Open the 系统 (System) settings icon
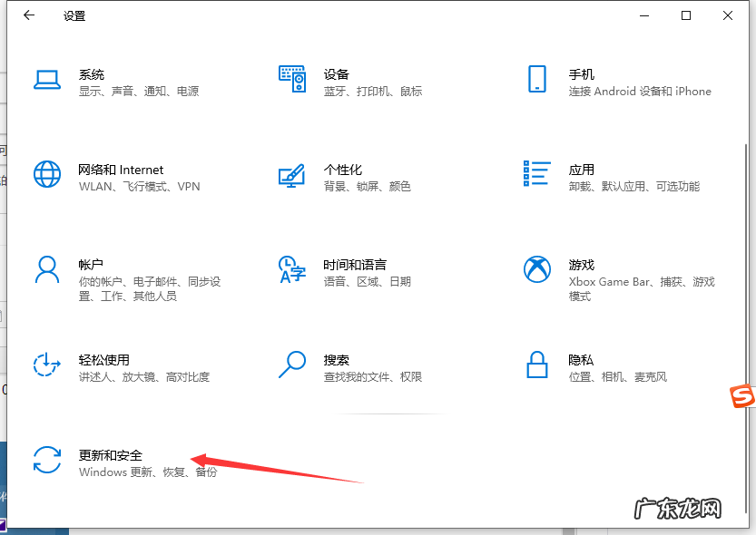 pos(47,80)
